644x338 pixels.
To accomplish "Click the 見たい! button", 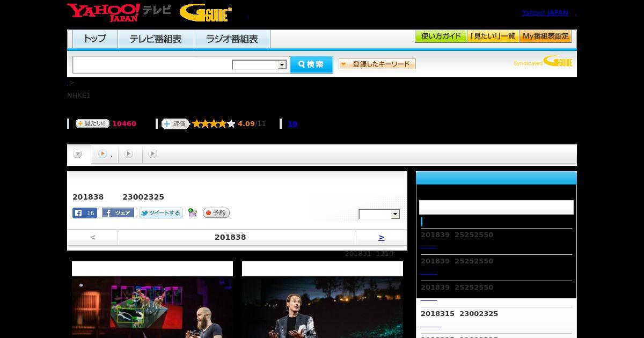I will tap(92, 123).
